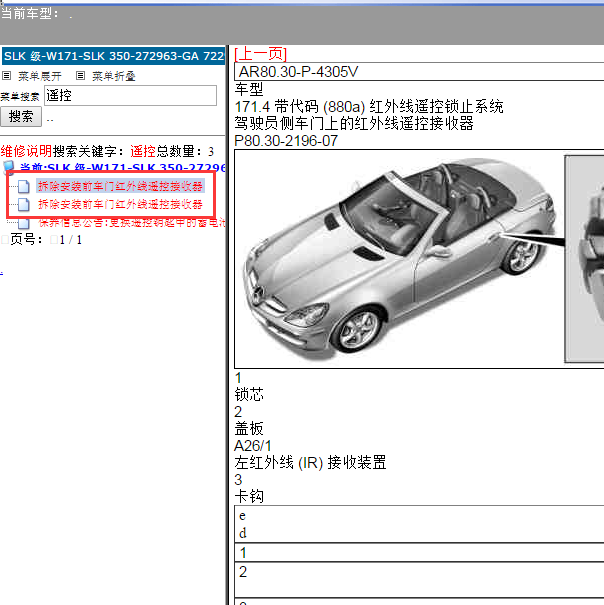Click 171.4 带代码 (880a) 红外线遥控锁止系统 line
Viewport: 604px width, 605px height.
369,106
